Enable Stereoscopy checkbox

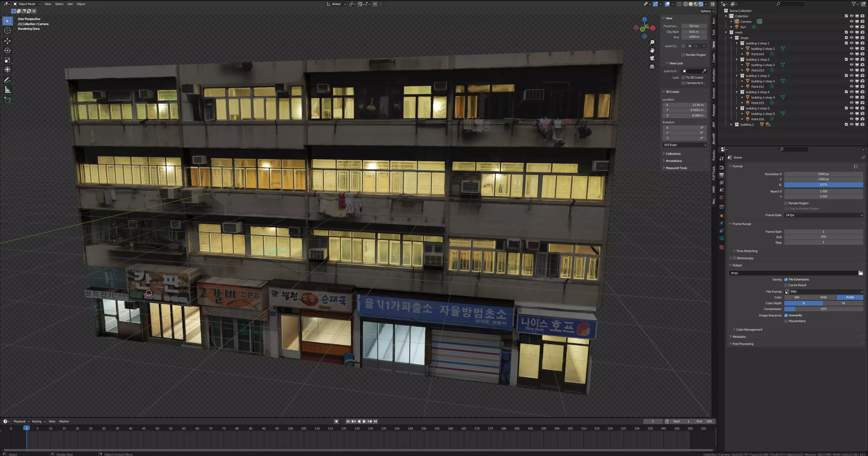(734, 258)
